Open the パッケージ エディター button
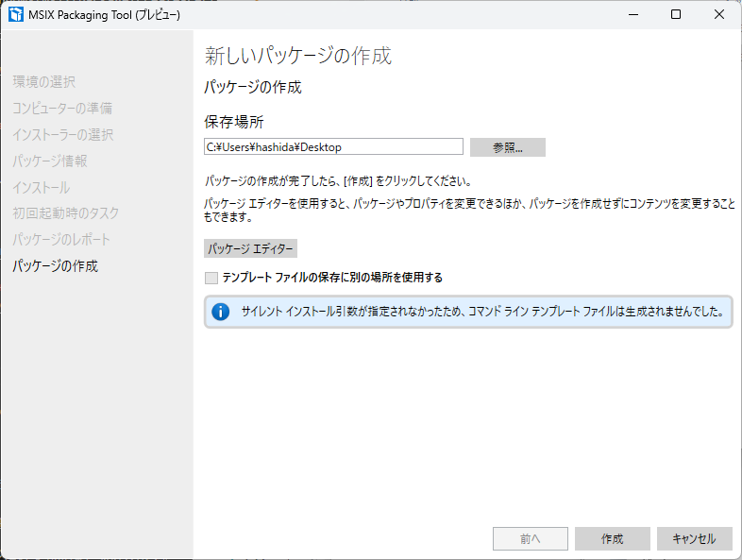 250,249
